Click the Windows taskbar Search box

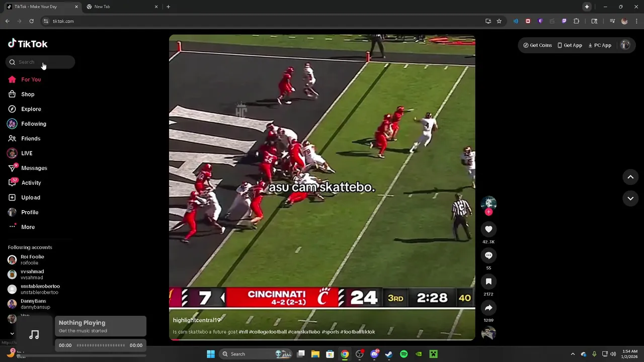coord(255,354)
